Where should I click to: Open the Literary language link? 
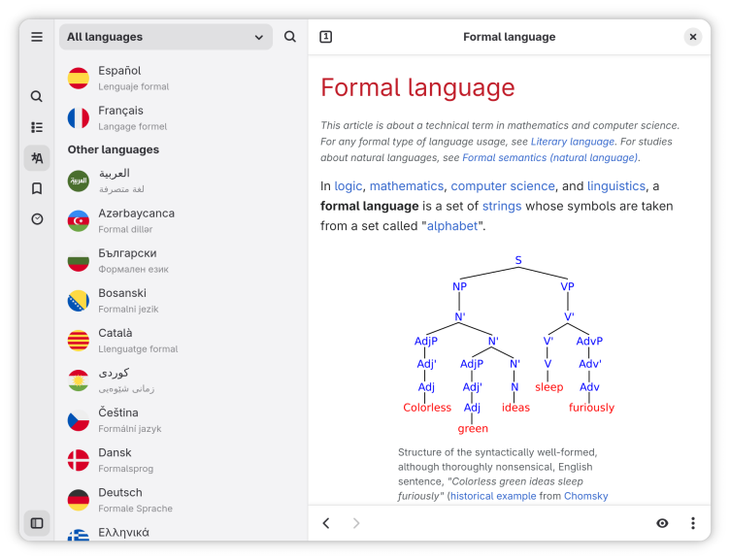(x=572, y=142)
